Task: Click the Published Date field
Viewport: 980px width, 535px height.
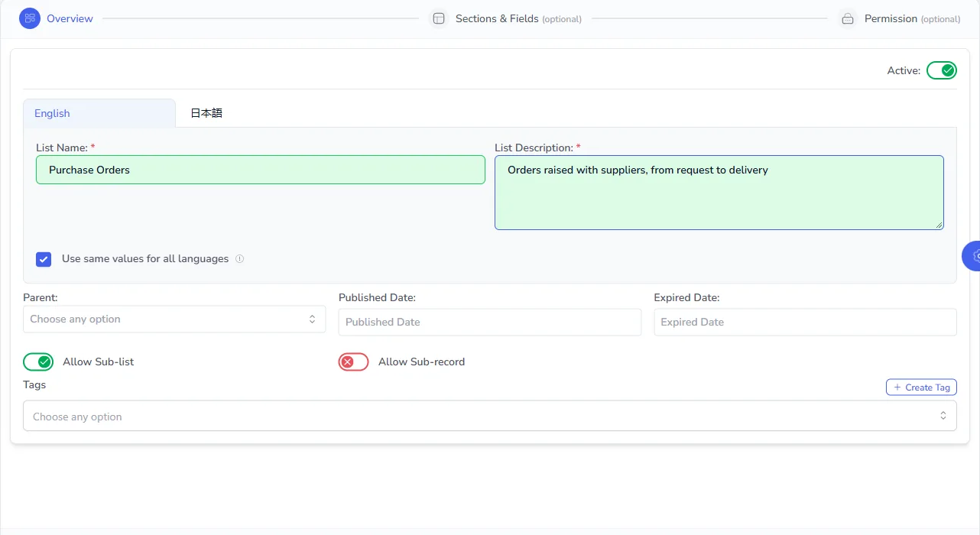Action: [x=490, y=323]
